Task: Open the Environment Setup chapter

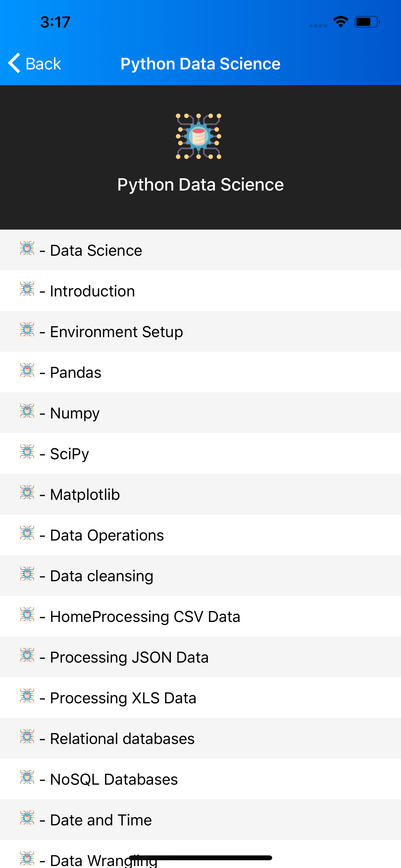Action: [116, 331]
